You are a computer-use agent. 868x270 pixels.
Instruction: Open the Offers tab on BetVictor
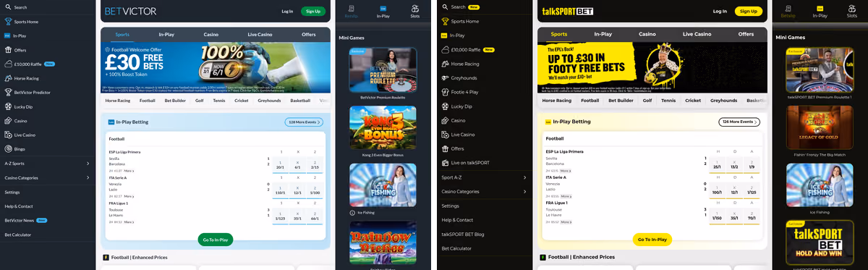tap(309, 34)
